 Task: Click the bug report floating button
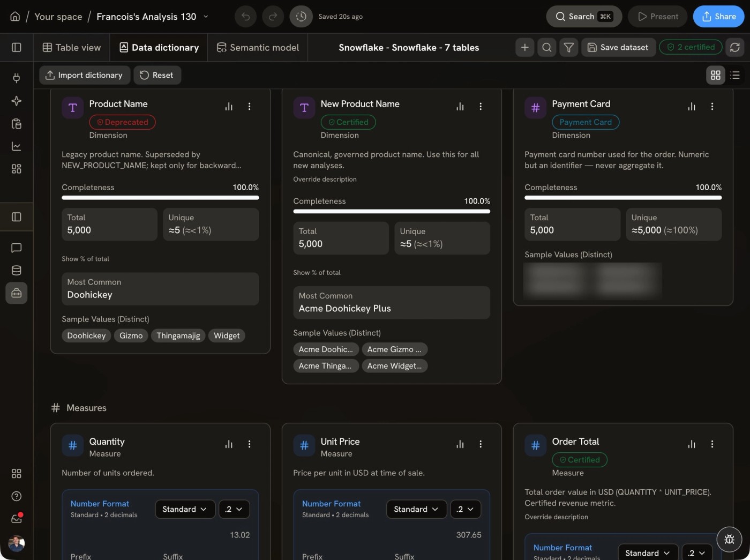pyautogui.click(x=729, y=539)
